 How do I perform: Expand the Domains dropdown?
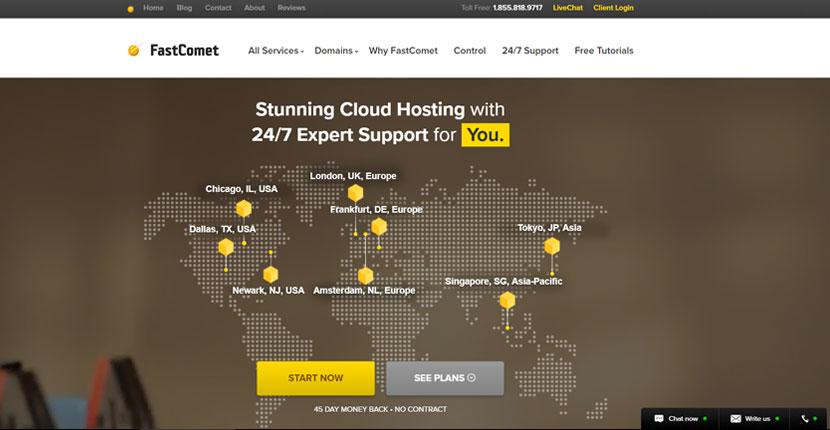pyautogui.click(x=336, y=51)
